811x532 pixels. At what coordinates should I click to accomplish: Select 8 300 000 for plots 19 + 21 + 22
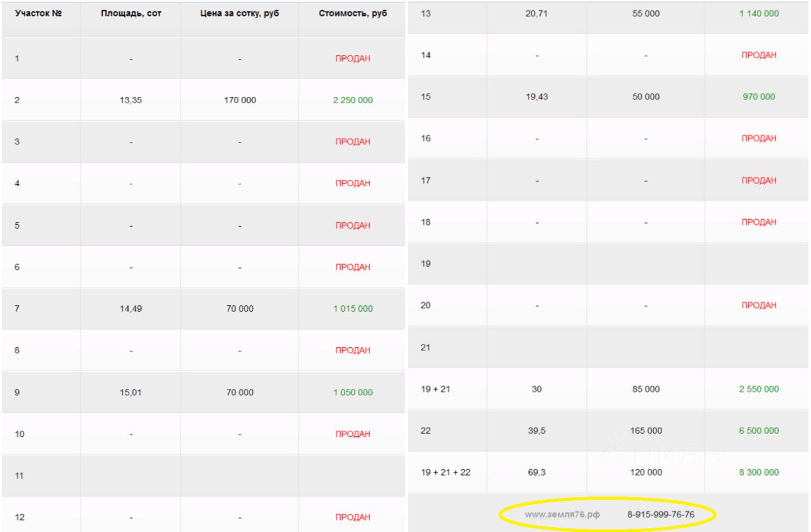pos(759,472)
